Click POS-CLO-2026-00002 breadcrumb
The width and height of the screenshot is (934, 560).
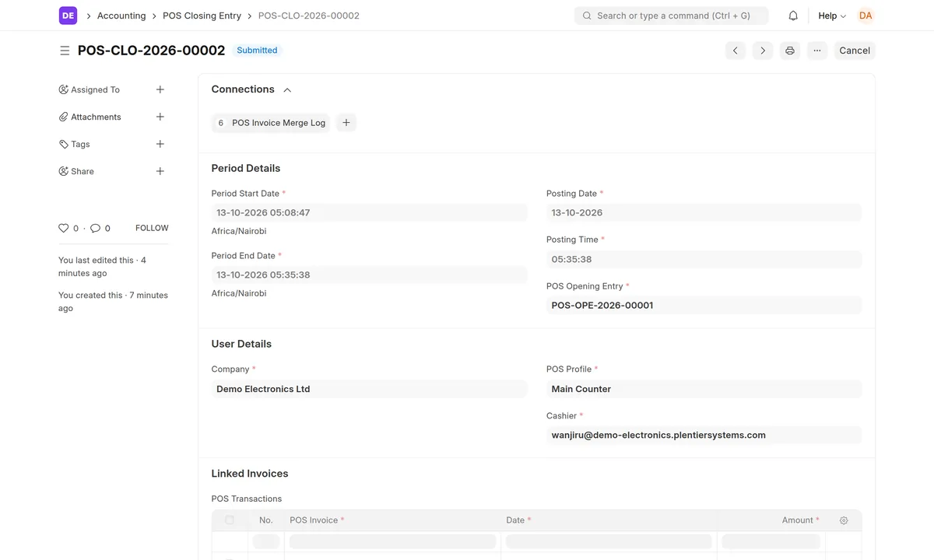tap(309, 16)
